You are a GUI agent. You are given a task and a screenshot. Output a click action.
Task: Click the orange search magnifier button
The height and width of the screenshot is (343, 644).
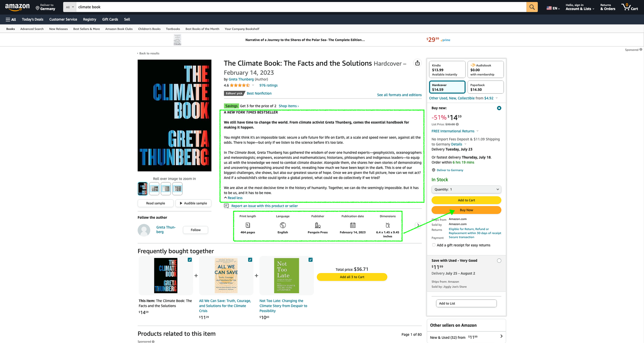point(532,7)
